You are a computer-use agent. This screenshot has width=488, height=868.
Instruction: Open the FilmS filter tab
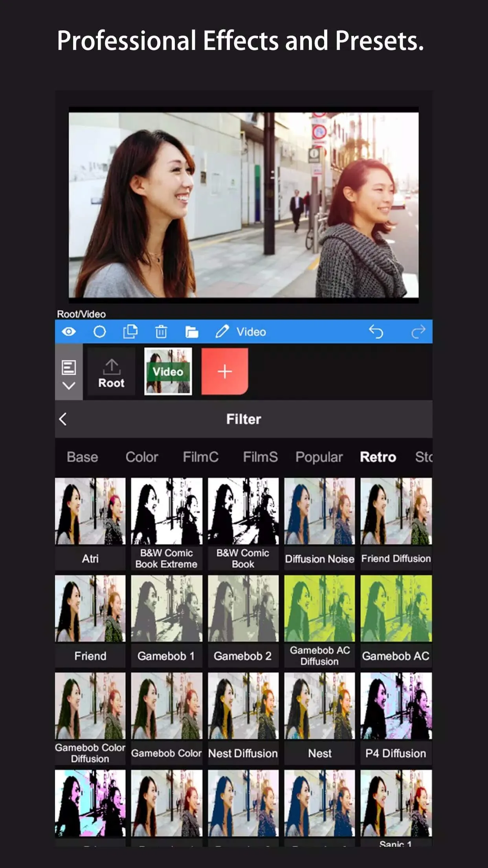click(260, 457)
